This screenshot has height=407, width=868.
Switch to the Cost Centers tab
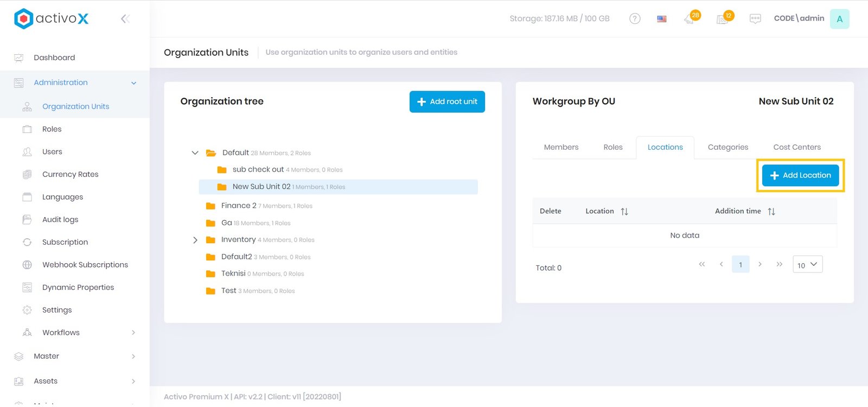pos(796,147)
